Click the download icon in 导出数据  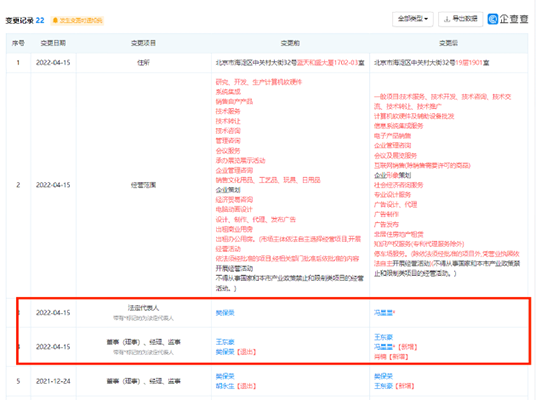446,19
